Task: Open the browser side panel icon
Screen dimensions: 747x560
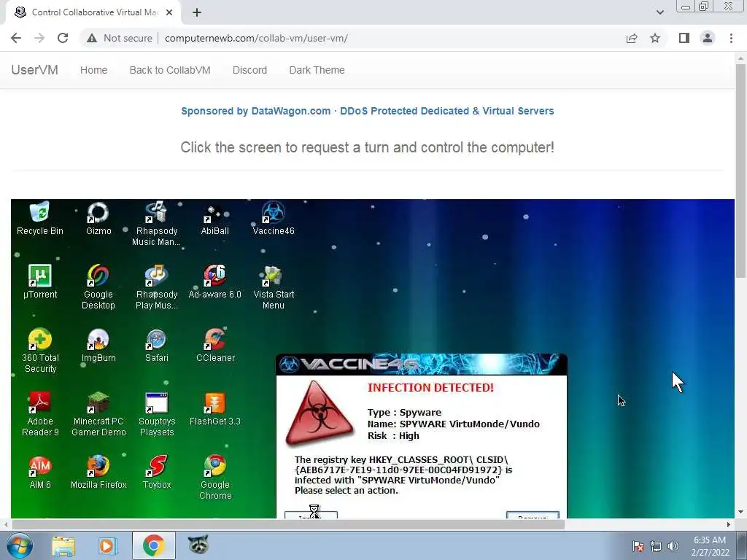Action: [x=684, y=38]
